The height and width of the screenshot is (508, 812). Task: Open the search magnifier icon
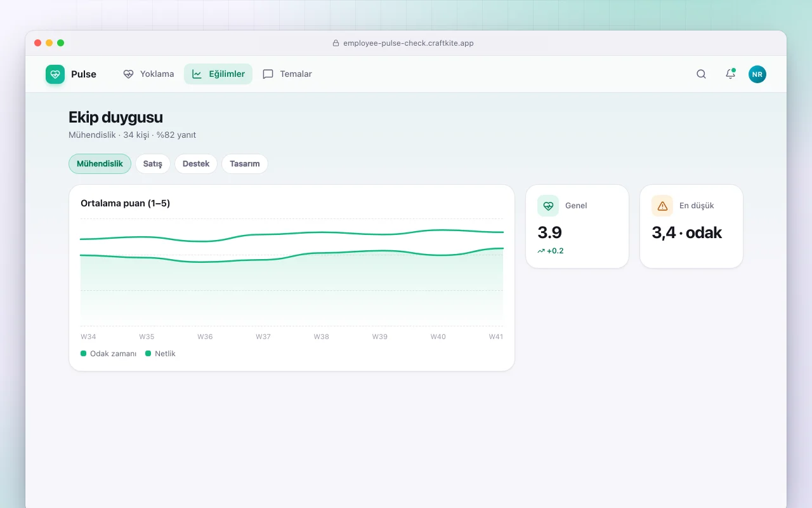[x=701, y=74]
